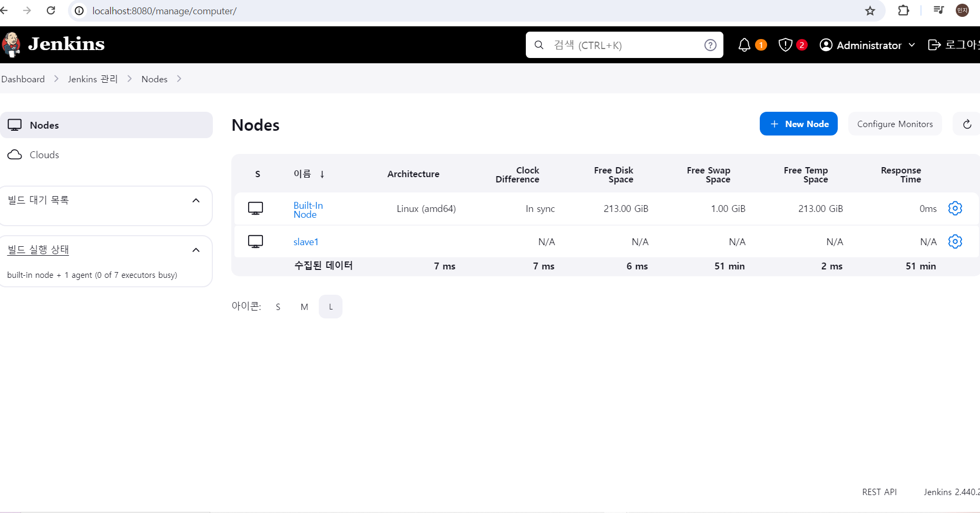Screen dimensions: 980x513
Task: Click the search help question mark icon
Action: pyautogui.click(x=710, y=45)
